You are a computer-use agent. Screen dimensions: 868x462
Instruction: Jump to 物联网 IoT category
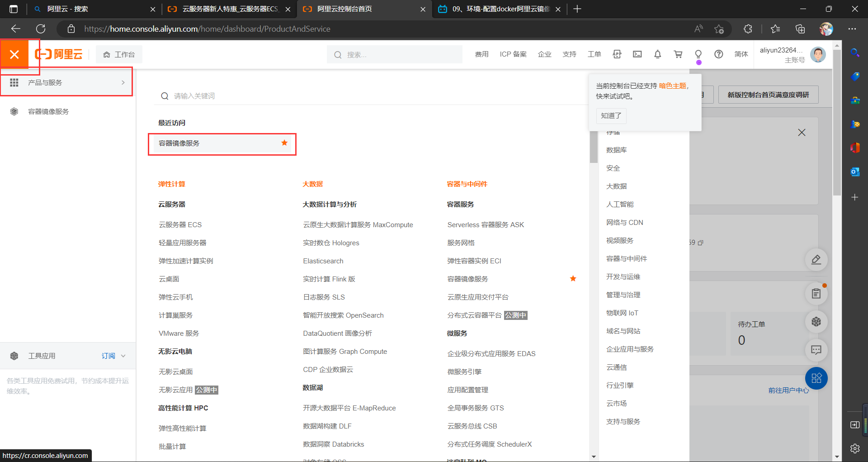coord(622,313)
